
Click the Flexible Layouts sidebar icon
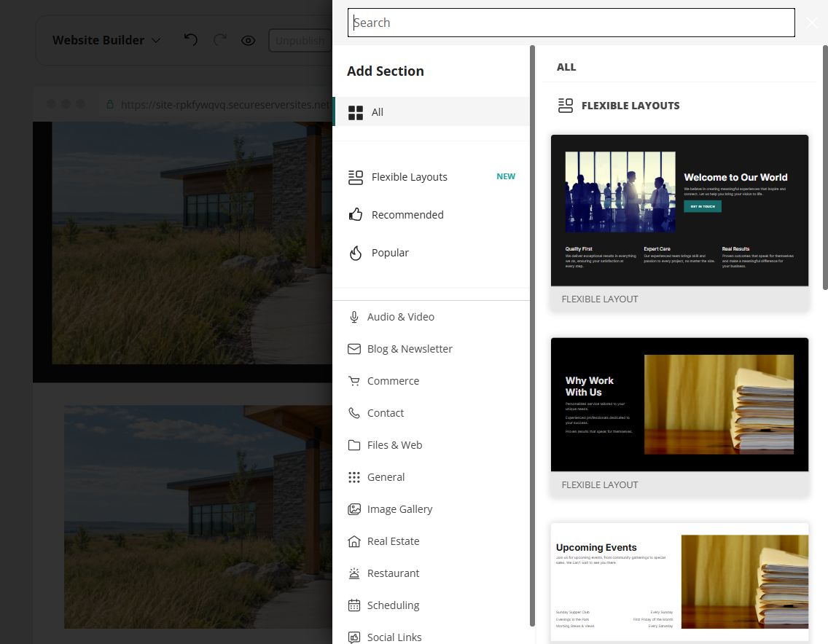click(356, 177)
